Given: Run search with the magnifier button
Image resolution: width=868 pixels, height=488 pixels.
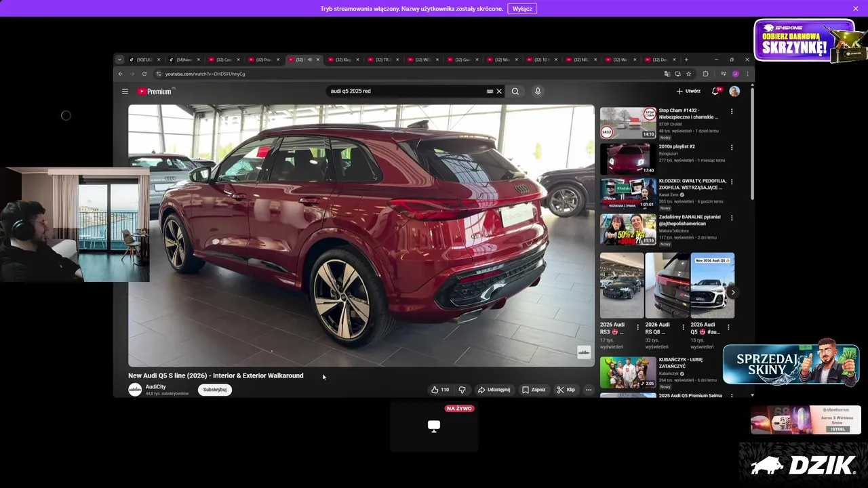Looking at the screenshot, I should (x=515, y=91).
